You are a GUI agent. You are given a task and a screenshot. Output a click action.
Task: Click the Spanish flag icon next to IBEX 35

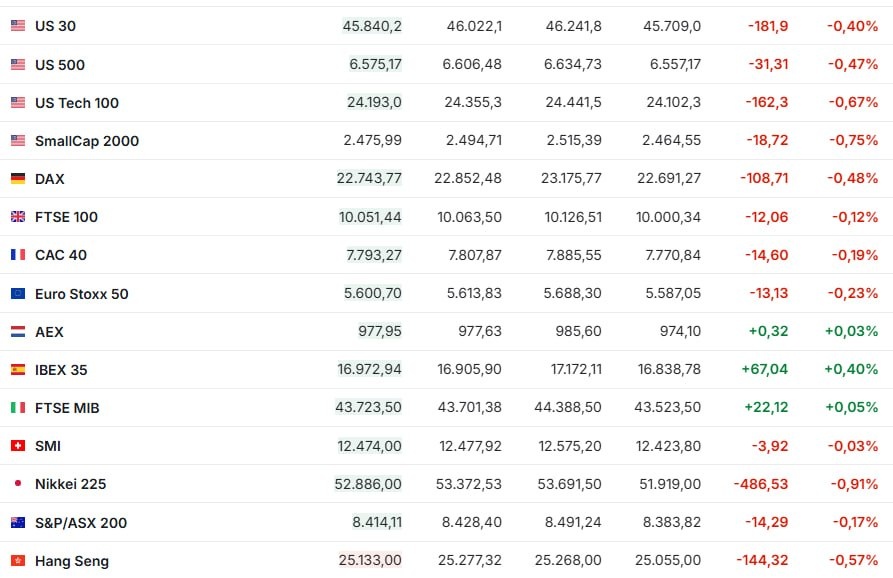click(x=18, y=370)
